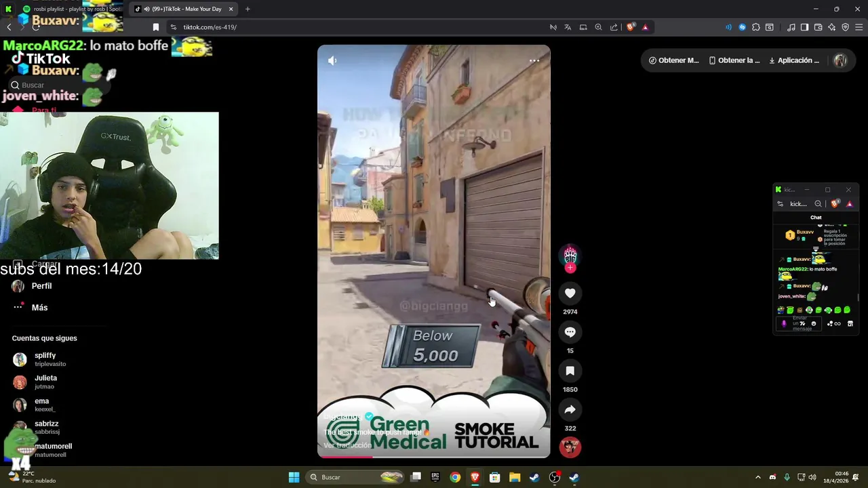Open the Brave VPN shield icon

(x=845, y=27)
